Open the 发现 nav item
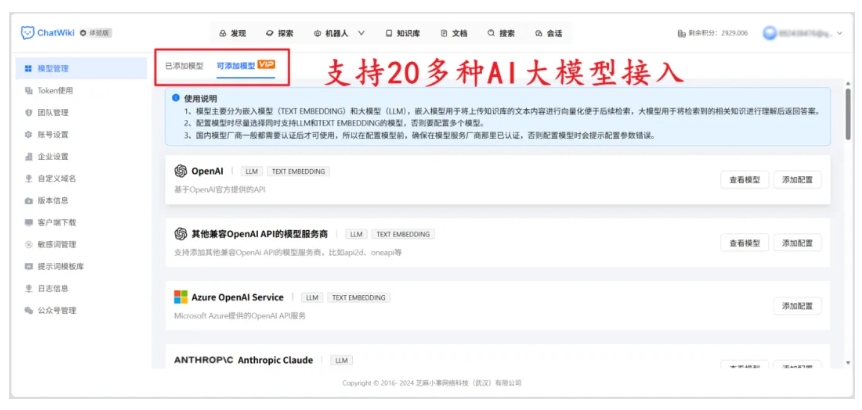Viewport: 862px width, 410px height. tap(233, 33)
